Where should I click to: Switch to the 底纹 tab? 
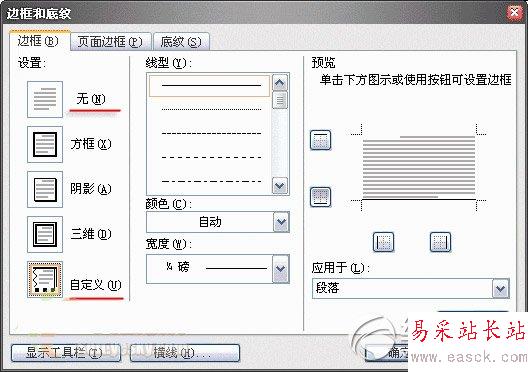pos(181,42)
